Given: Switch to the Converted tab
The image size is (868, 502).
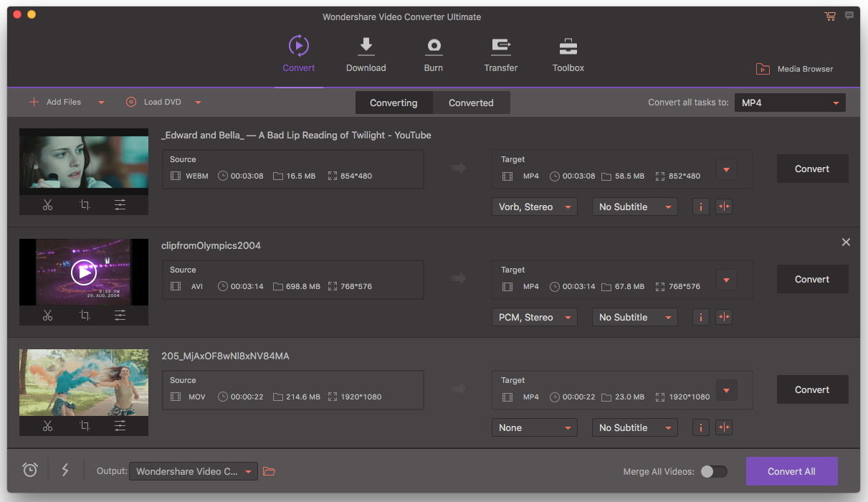Looking at the screenshot, I should (x=471, y=103).
